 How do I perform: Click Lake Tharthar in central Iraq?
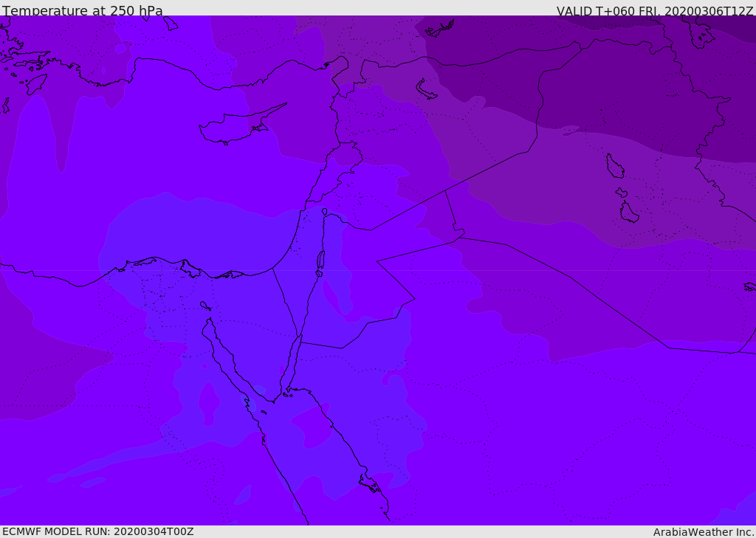pos(614,166)
